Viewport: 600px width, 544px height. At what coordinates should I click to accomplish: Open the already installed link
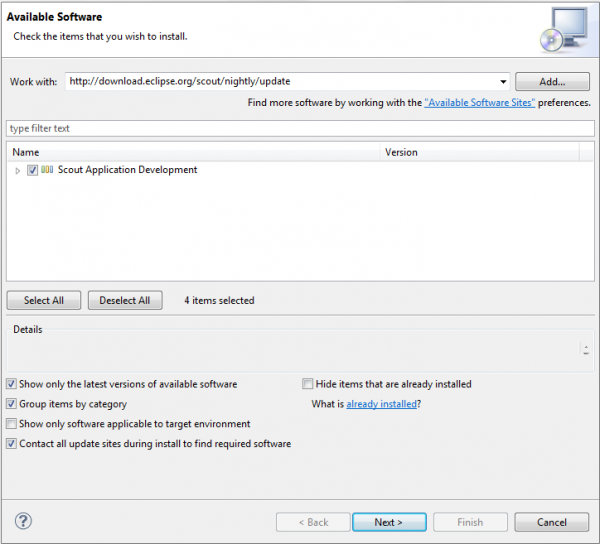point(382,404)
